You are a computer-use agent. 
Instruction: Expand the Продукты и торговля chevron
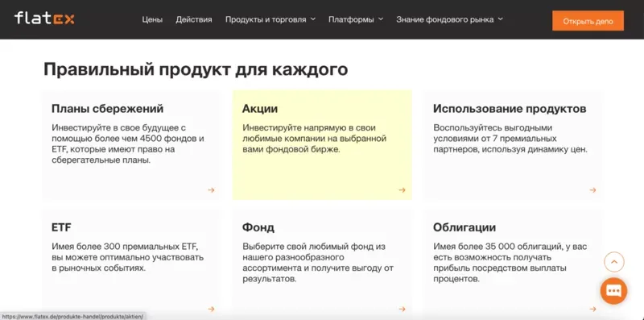tap(313, 19)
